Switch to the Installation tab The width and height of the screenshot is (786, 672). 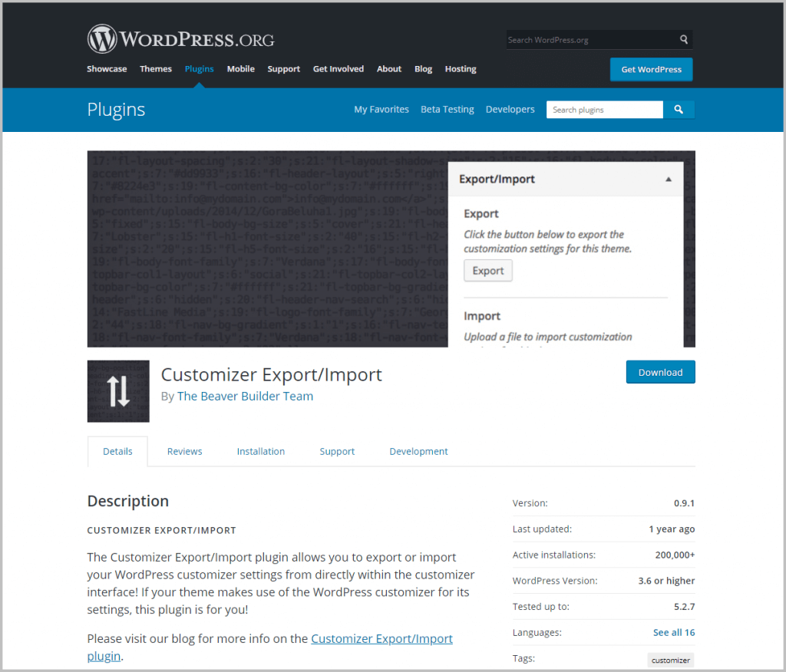[261, 451]
